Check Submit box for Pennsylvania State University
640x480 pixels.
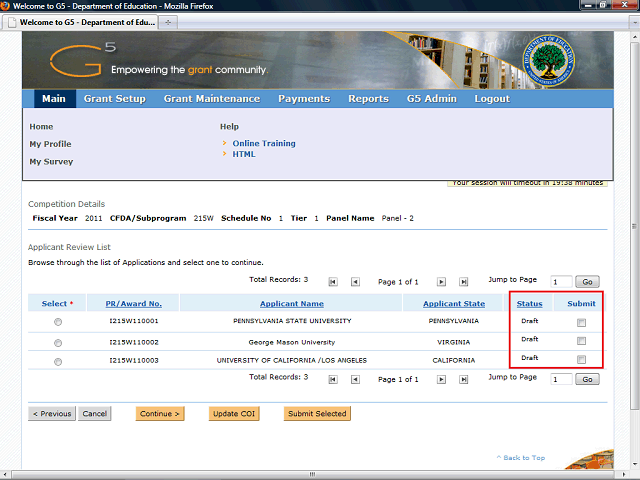pyautogui.click(x=580, y=322)
